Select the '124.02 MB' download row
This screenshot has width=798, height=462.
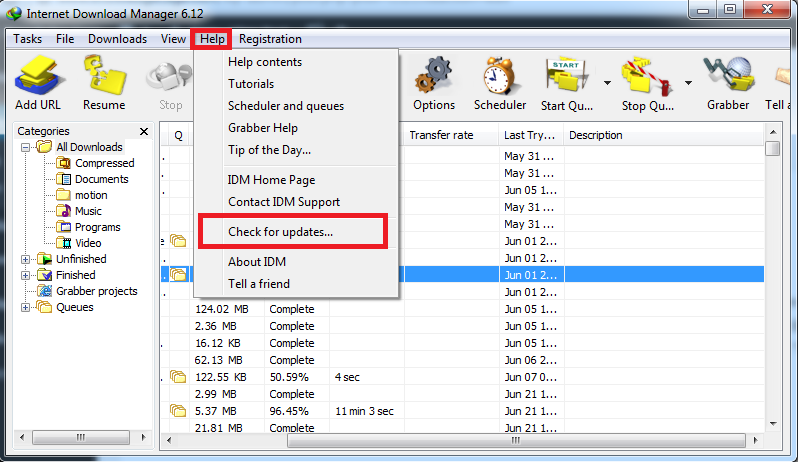[462, 309]
